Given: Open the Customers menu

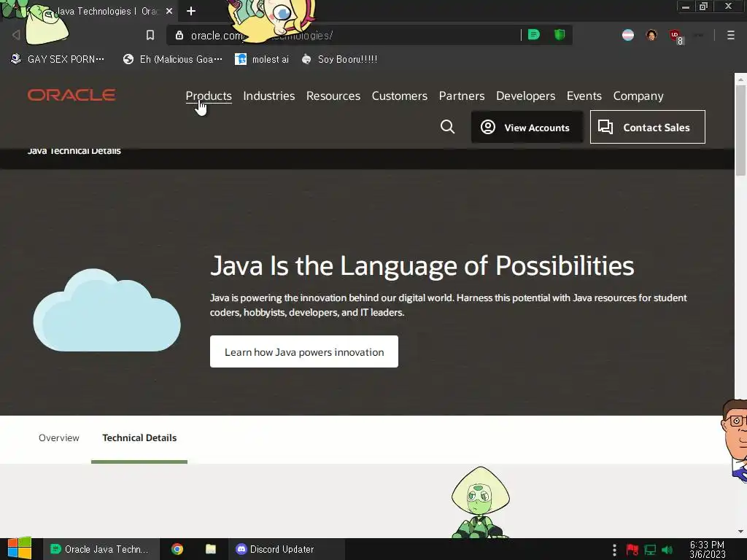Looking at the screenshot, I should point(399,96).
